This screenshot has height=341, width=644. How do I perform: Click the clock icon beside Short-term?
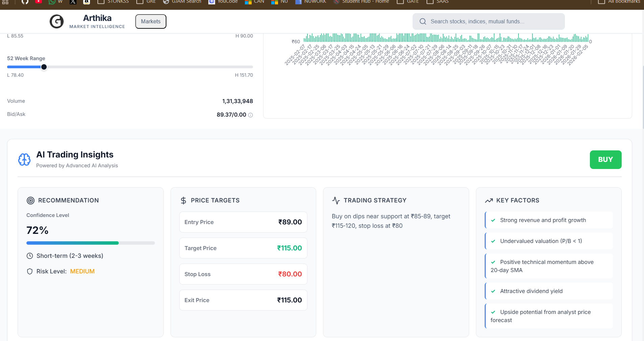[x=29, y=256]
